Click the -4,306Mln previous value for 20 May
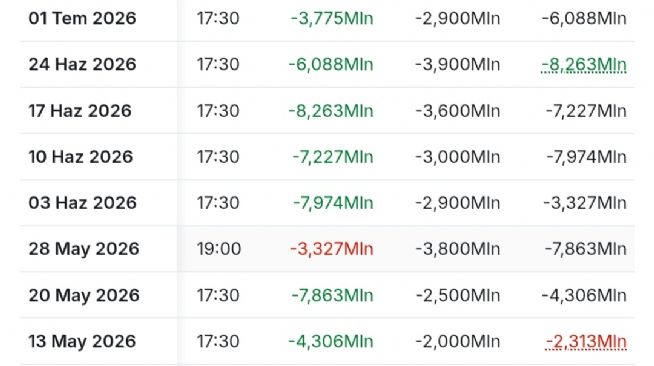The height and width of the screenshot is (366, 654). [x=584, y=295]
